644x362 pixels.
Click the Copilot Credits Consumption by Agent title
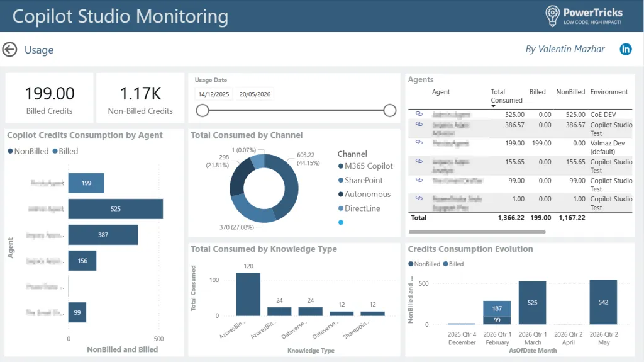click(x=85, y=135)
